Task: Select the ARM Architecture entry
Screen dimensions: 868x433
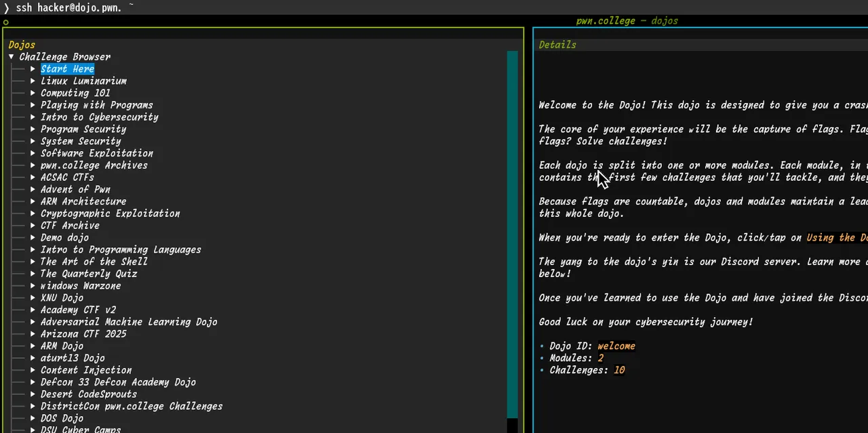Action: (x=83, y=201)
